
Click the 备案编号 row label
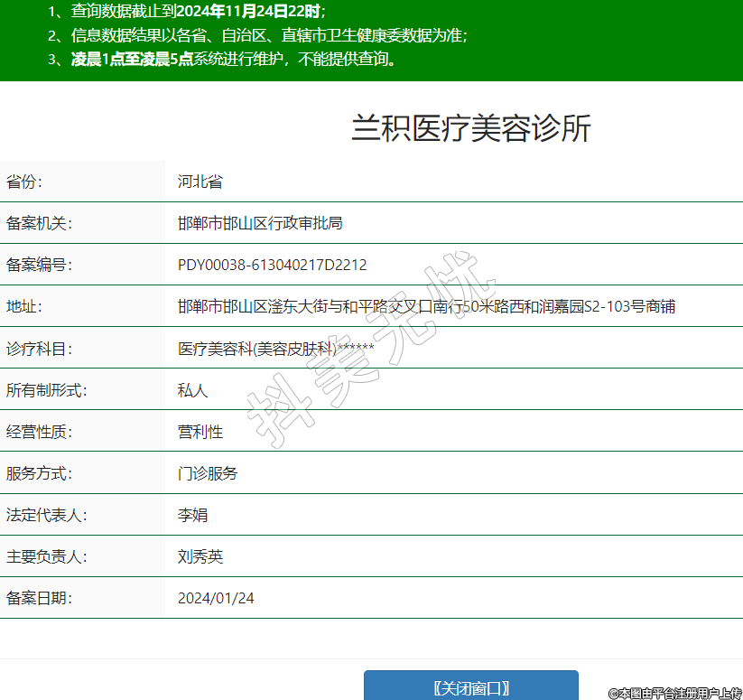pos(39,265)
